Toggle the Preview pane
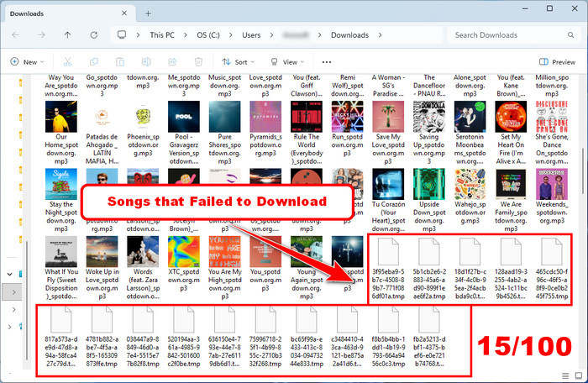 tap(557, 62)
